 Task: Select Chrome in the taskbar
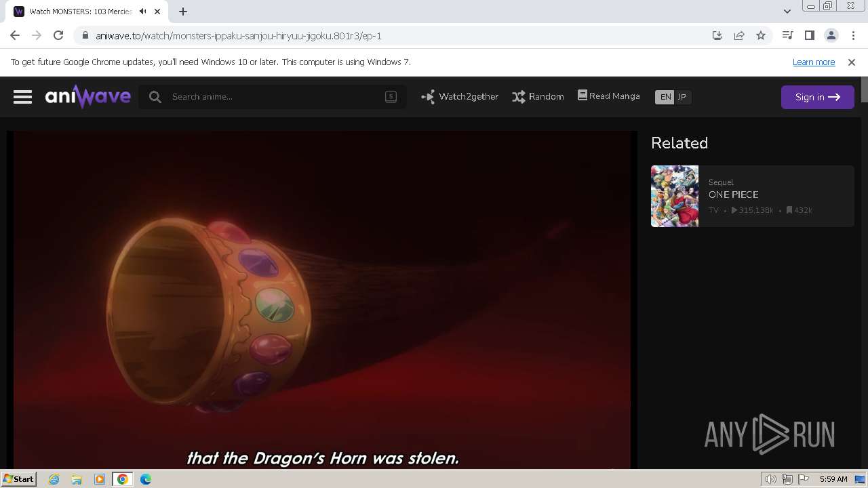[x=123, y=479]
